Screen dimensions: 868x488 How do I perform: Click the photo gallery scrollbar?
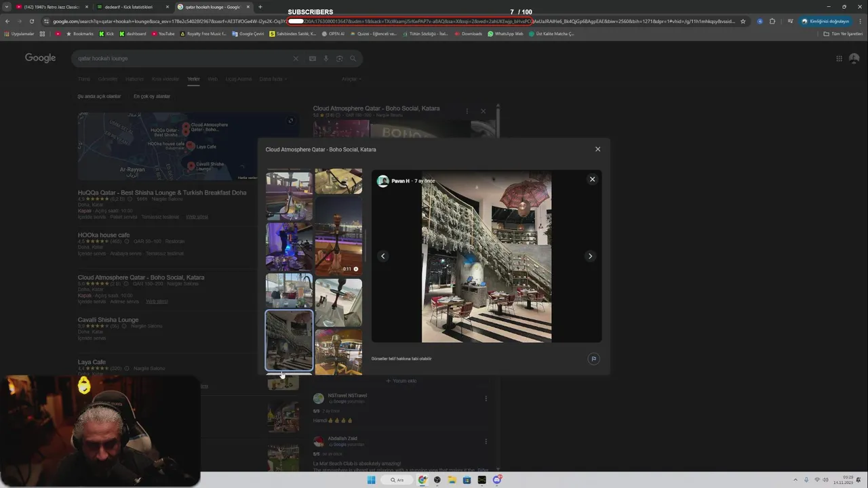[366, 245]
